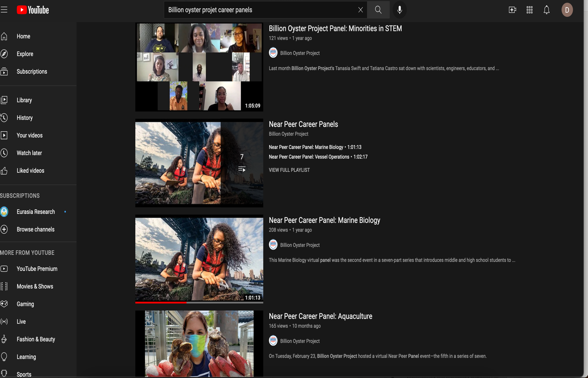Screen dimensions: 588x378
Task: Click channel avatar under Marine Biology video
Action: click(273, 245)
